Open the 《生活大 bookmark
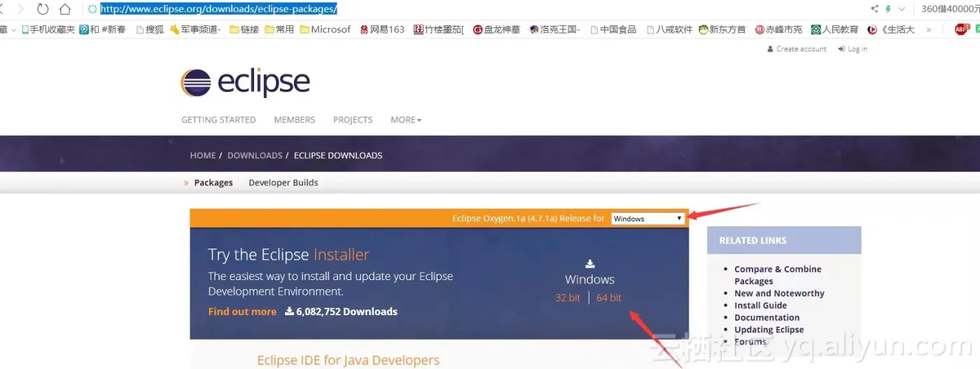The width and height of the screenshot is (980, 369). [x=890, y=29]
